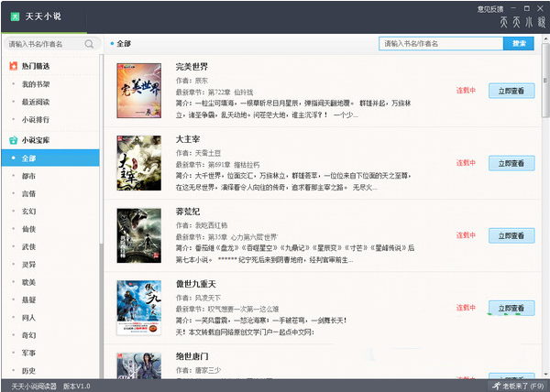The width and height of the screenshot is (550, 392).
Task: Click the 大主宰 book cover
Action: click(139, 163)
